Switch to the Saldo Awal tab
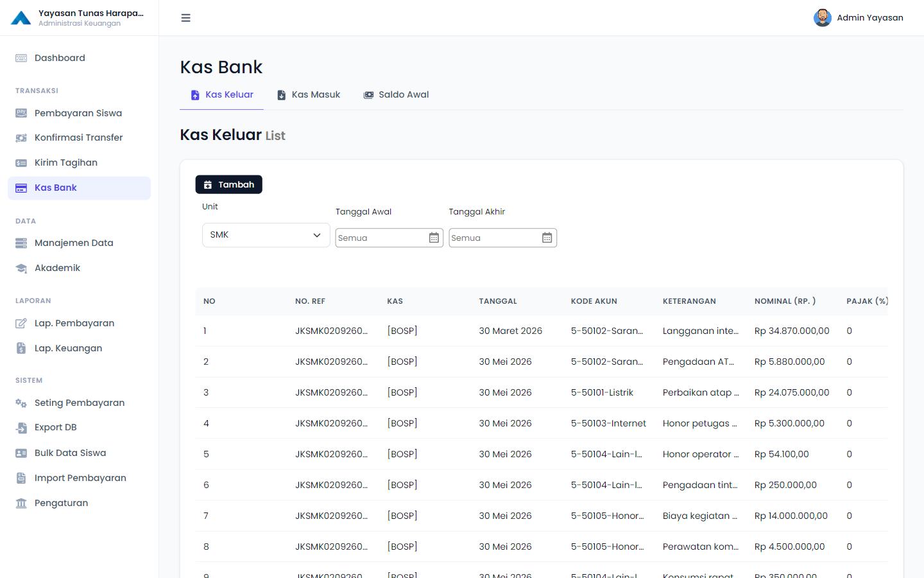This screenshot has height=578, width=924. (396, 95)
